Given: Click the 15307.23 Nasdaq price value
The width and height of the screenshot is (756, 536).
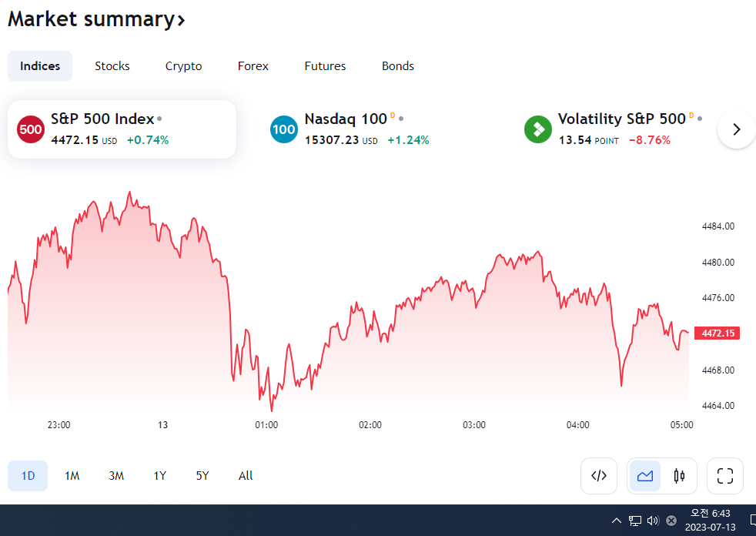Looking at the screenshot, I should tap(332, 140).
